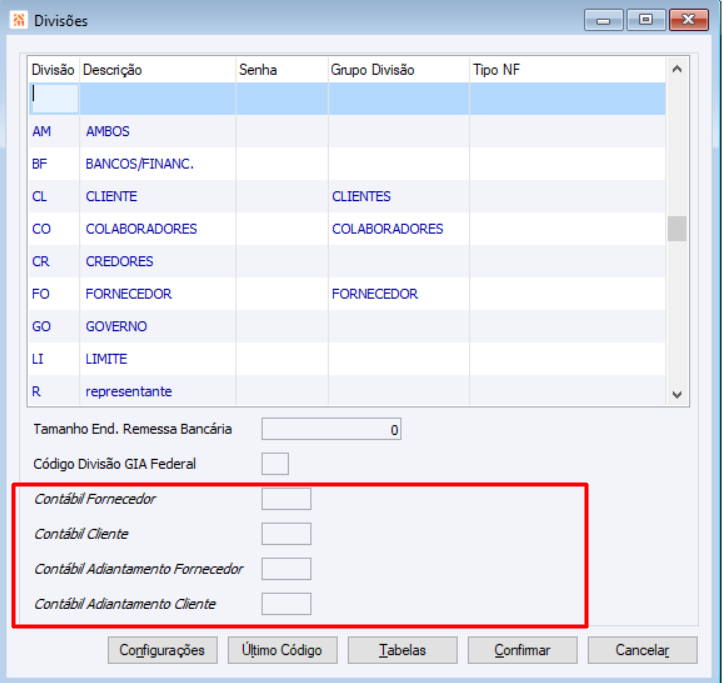723x683 pixels.
Task: Open the Tabelas button
Action: [403, 650]
